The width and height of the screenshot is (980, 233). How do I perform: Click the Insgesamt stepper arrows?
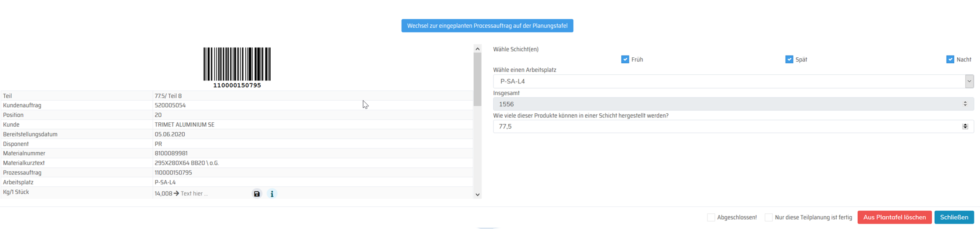point(965,104)
